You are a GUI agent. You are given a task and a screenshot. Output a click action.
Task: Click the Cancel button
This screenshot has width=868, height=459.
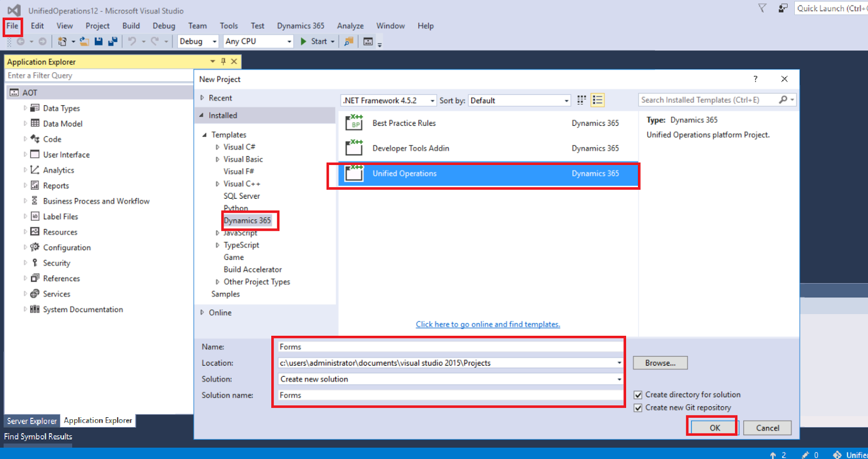click(768, 428)
